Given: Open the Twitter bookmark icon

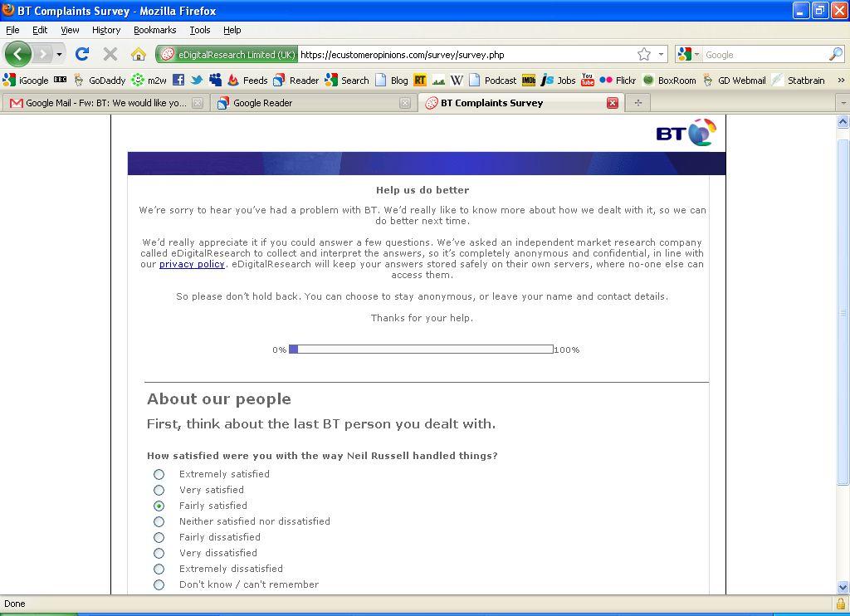Looking at the screenshot, I should click(x=197, y=81).
